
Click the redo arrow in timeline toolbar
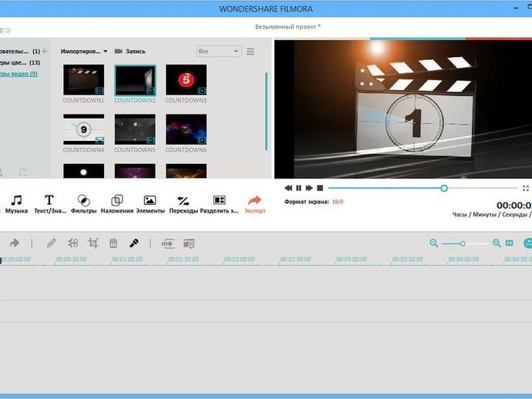[15, 243]
